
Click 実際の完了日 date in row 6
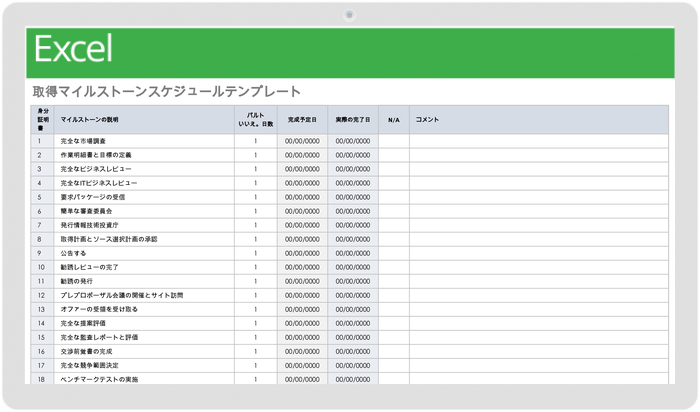coord(353,211)
